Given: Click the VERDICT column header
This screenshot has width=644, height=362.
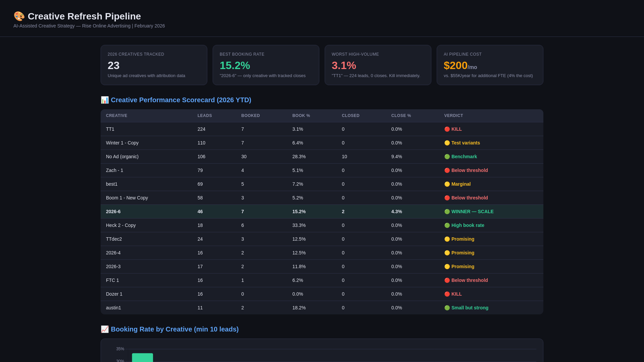Looking at the screenshot, I should point(453,116).
